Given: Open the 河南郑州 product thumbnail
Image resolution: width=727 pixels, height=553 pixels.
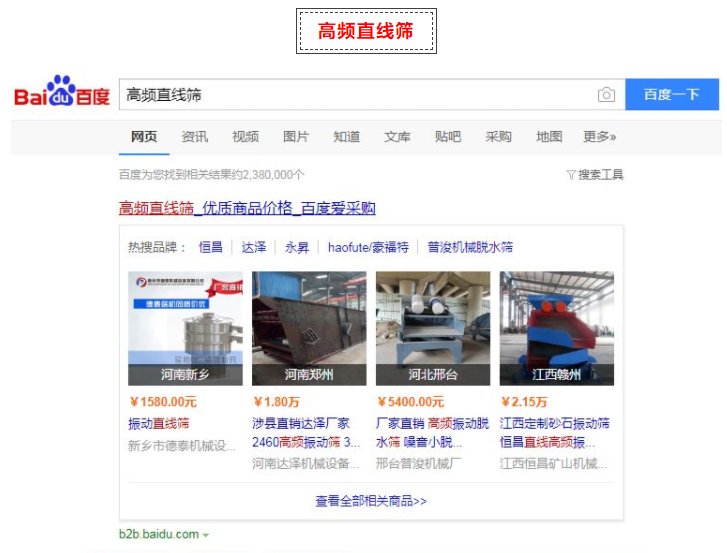Looking at the screenshot, I should (309, 328).
